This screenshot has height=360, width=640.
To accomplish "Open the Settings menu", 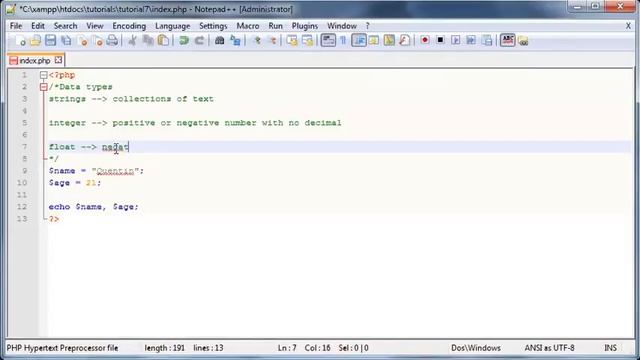I will (213, 26).
